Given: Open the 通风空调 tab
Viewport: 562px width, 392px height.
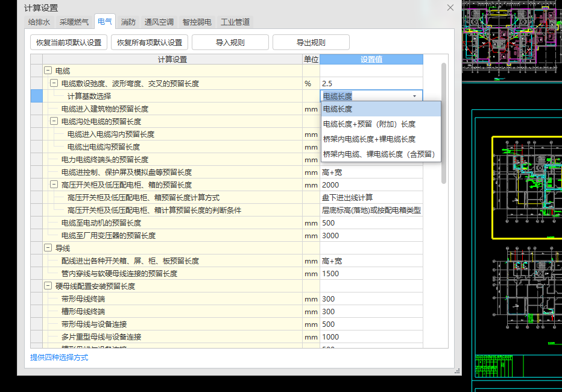Looking at the screenshot, I should pos(159,22).
